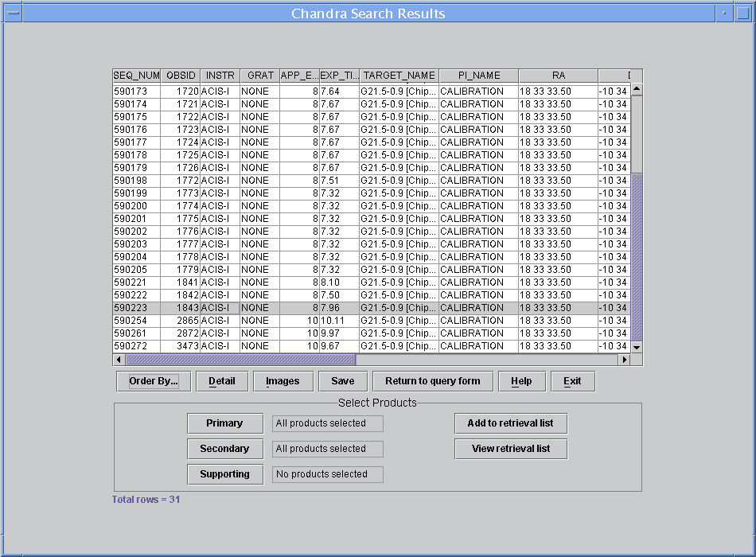This screenshot has width=756, height=557.
Task: Click the maximize square button in title bar
Action: tap(743, 13)
